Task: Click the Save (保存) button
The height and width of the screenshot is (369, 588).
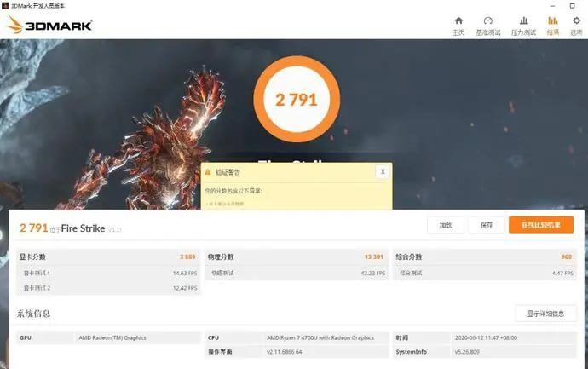Action: click(487, 225)
